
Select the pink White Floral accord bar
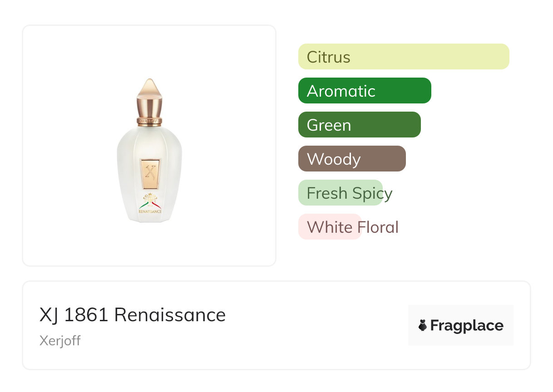point(330,227)
